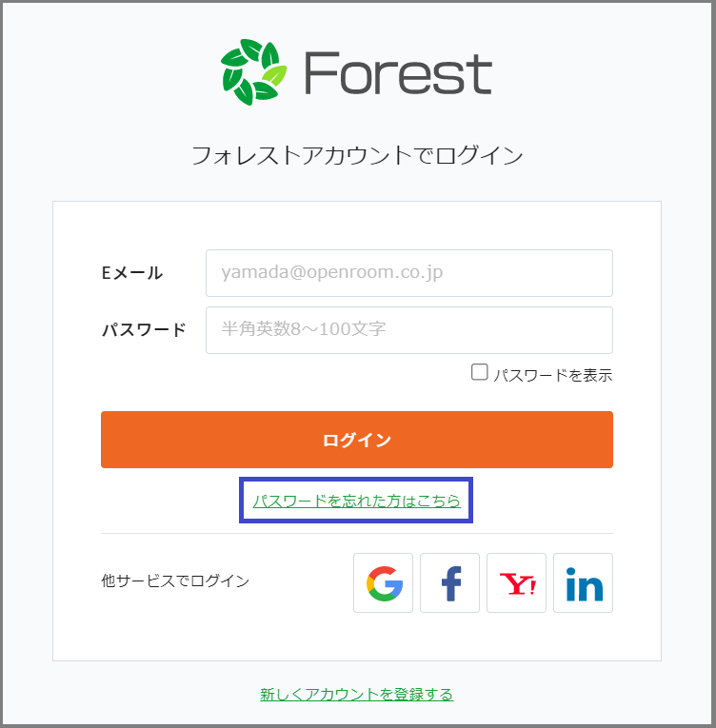Click the パスワードを表示 label text

[x=552, y=375]
